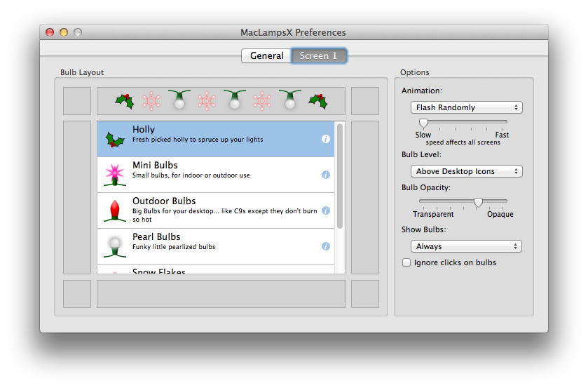Click the Bulb Opacity slider knob
The height and width of the screenshot is (388, 588).
click(x=478, y=202)
